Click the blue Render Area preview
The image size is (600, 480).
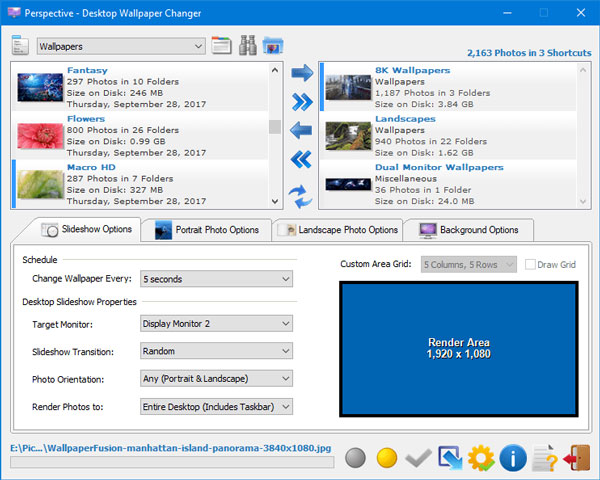pyautogui.click(x=458, y=348)
